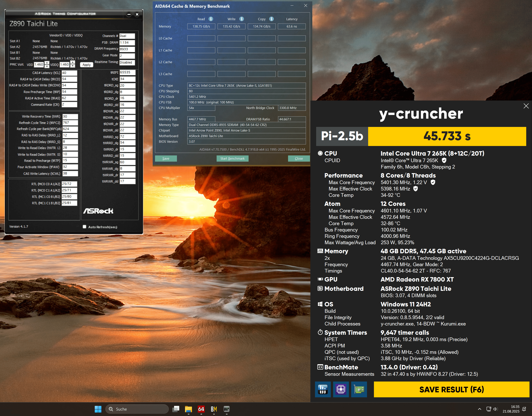Open File Explorer from the taskbar

[188, 409]
